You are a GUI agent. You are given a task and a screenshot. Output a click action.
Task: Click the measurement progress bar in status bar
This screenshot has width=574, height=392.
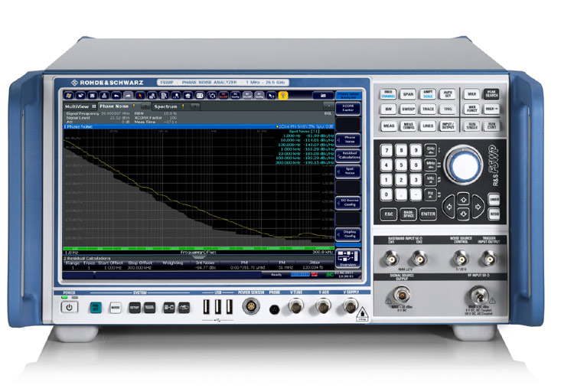coord(300,274)
